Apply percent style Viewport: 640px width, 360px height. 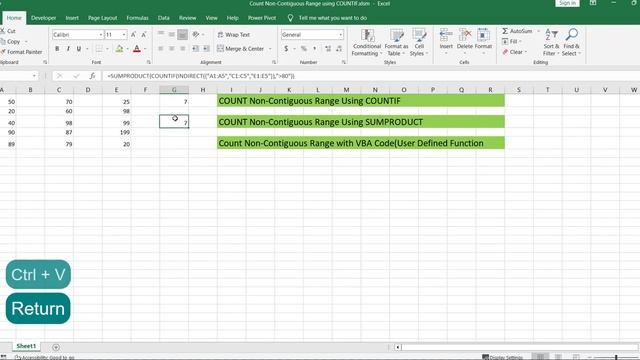[304, 49]
